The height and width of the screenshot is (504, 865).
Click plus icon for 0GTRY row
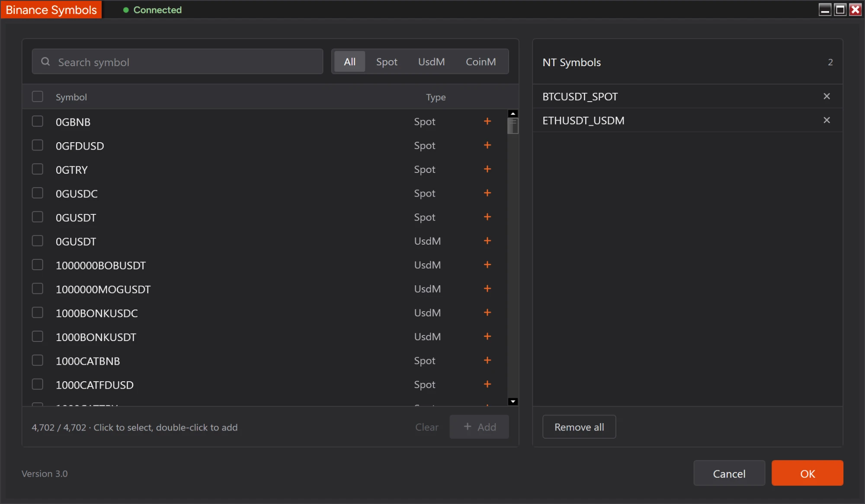tap(487, 169)
